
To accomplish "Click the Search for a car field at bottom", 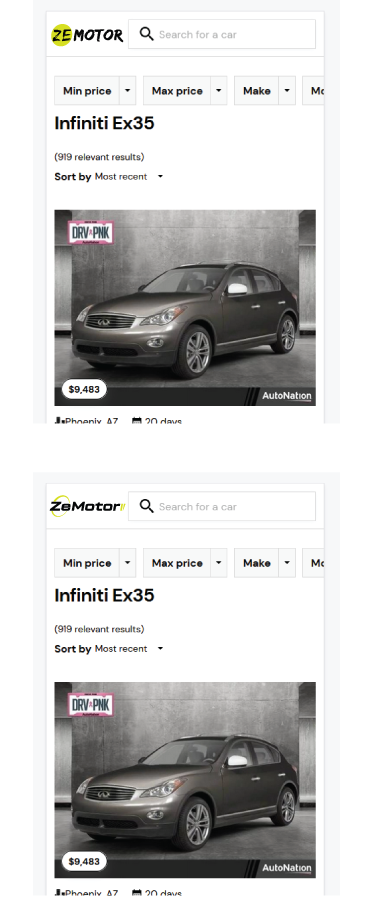I will pyautogui.click(x=222, y=507).
